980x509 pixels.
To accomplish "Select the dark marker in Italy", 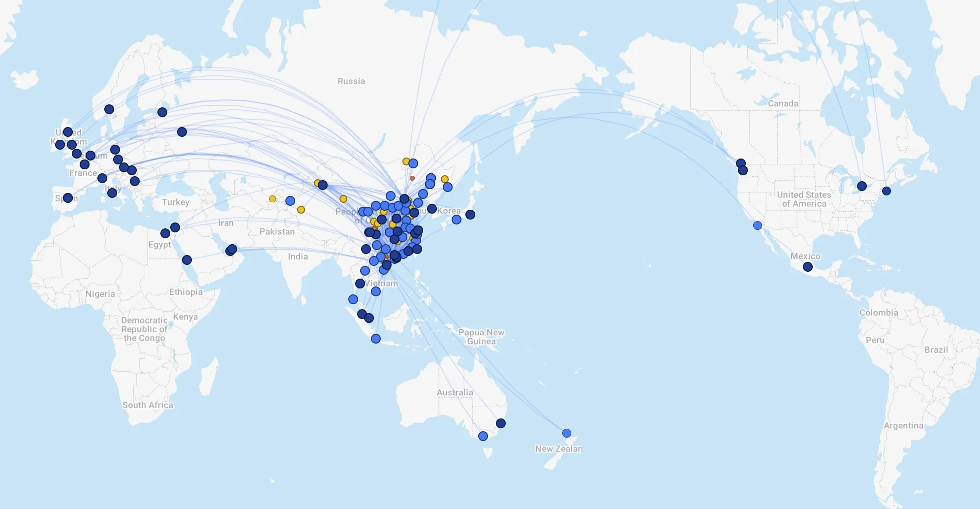I will pyautogui.click(x=112, y=193).
